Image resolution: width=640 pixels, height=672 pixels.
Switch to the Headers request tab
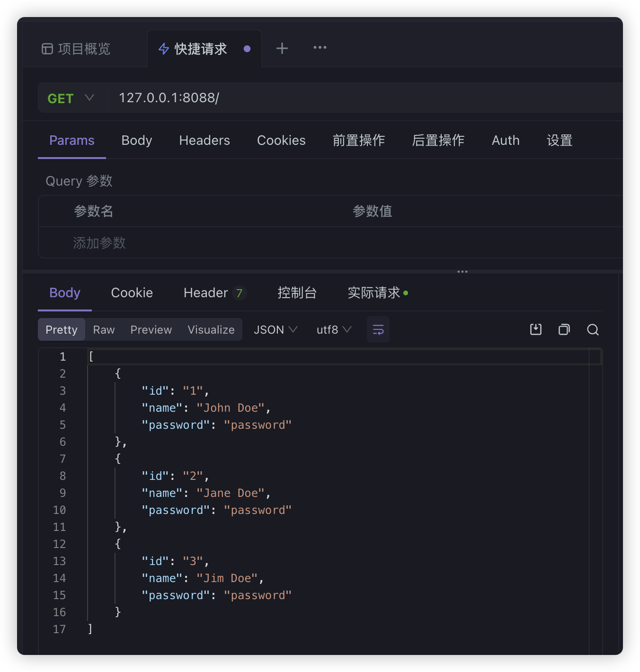tap(204, 141)
